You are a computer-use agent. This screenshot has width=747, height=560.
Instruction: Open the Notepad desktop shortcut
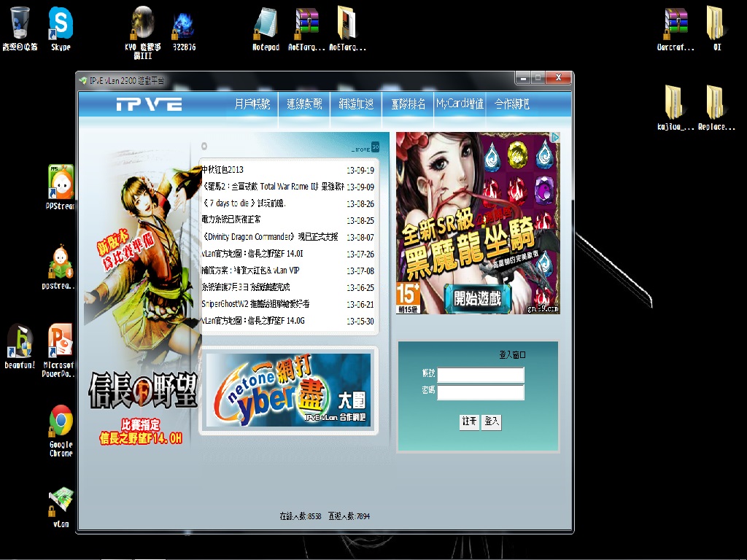266,28
